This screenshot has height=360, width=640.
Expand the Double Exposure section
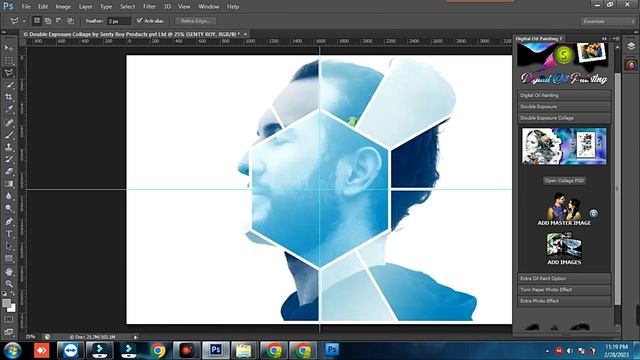[x=564, y=107]
